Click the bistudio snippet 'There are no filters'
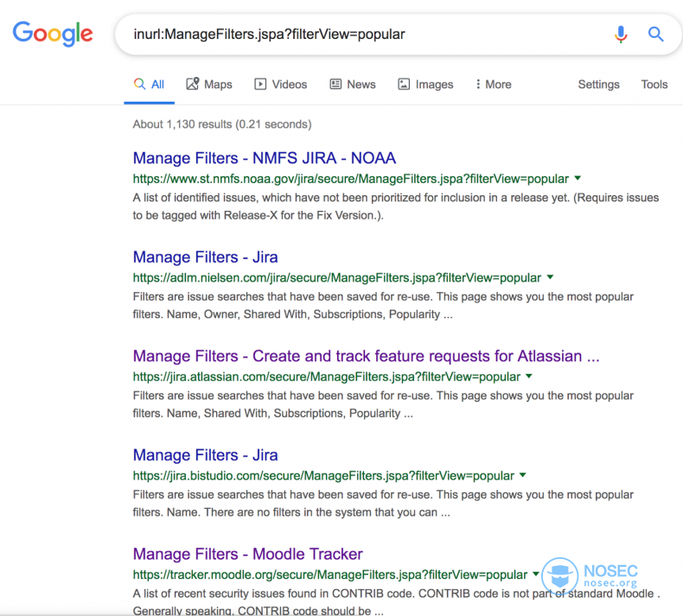This screenshot has height=616, width=683. click(x=383, y=503)
